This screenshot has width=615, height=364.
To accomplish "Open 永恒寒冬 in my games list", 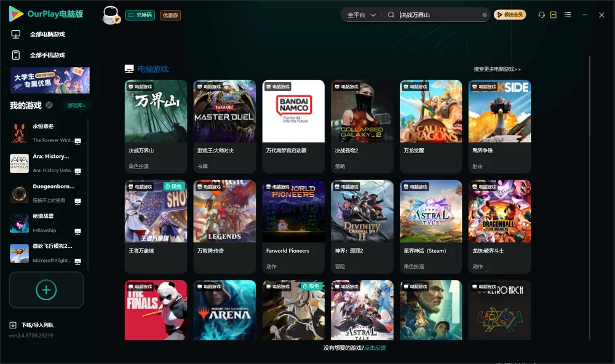I will (46, 133).
